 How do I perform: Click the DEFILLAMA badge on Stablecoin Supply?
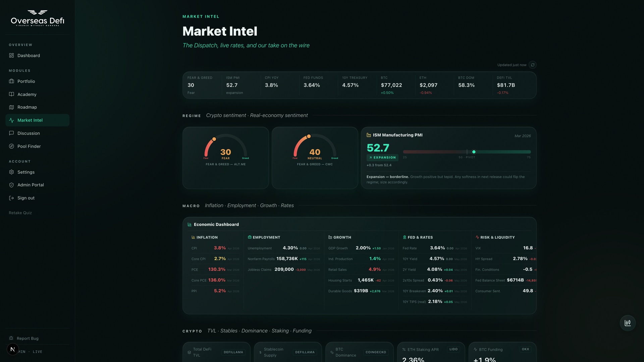[305, 352]
